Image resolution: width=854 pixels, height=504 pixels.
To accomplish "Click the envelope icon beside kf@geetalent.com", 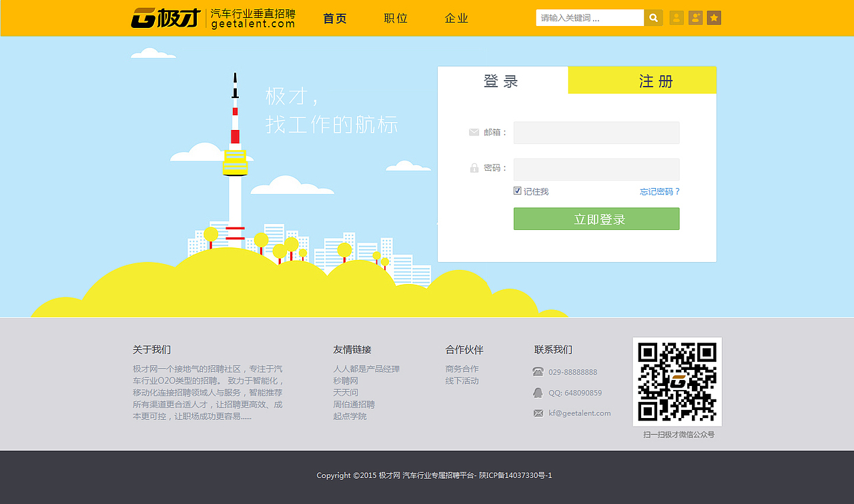I will 538,413.
